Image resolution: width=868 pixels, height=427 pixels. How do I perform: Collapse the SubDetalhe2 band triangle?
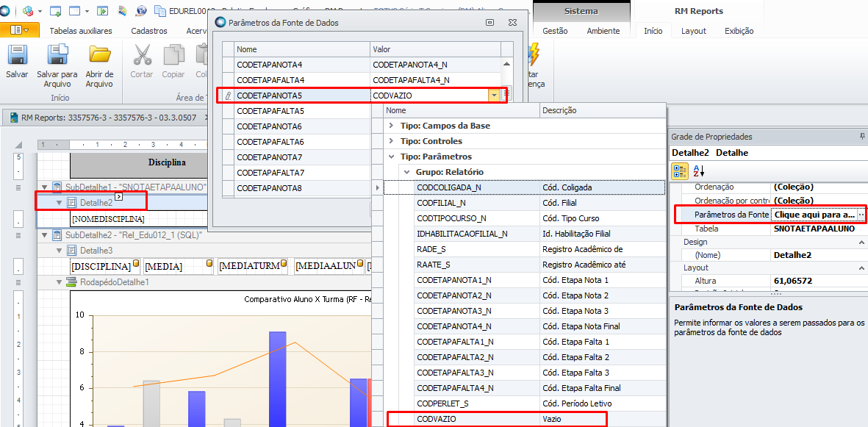45,235
